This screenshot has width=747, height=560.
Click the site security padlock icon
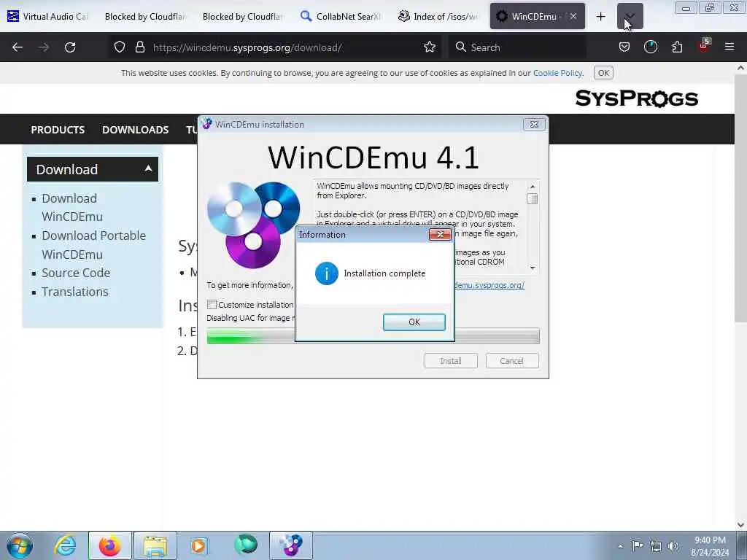[139, 47]
